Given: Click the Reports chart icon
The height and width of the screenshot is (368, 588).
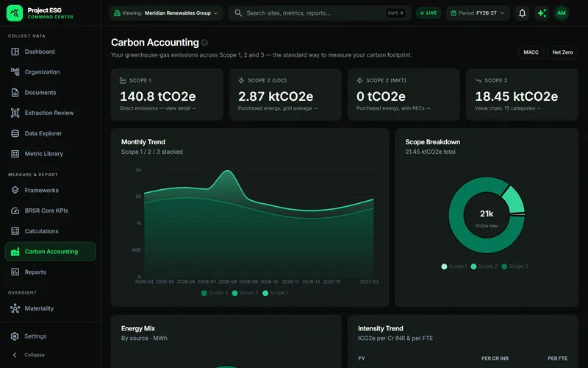Looking at the screenshot, I should coord(15,272).
